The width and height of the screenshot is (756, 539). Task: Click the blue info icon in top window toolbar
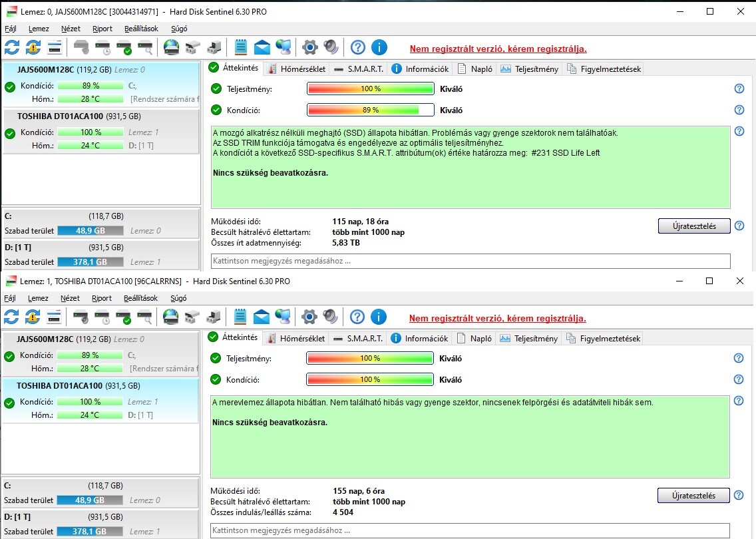[379, 47]
